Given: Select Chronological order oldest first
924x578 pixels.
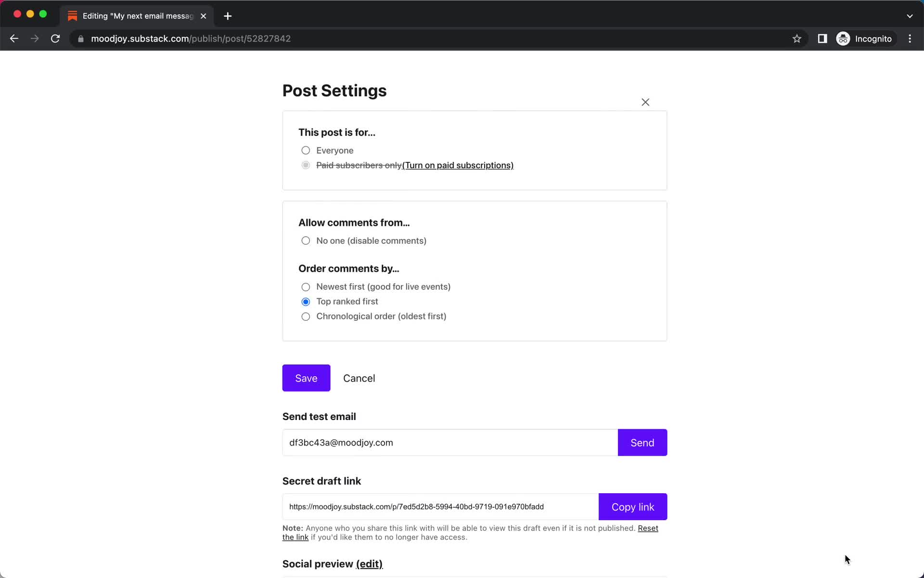Looking at the screenshot, I should 305,316.
